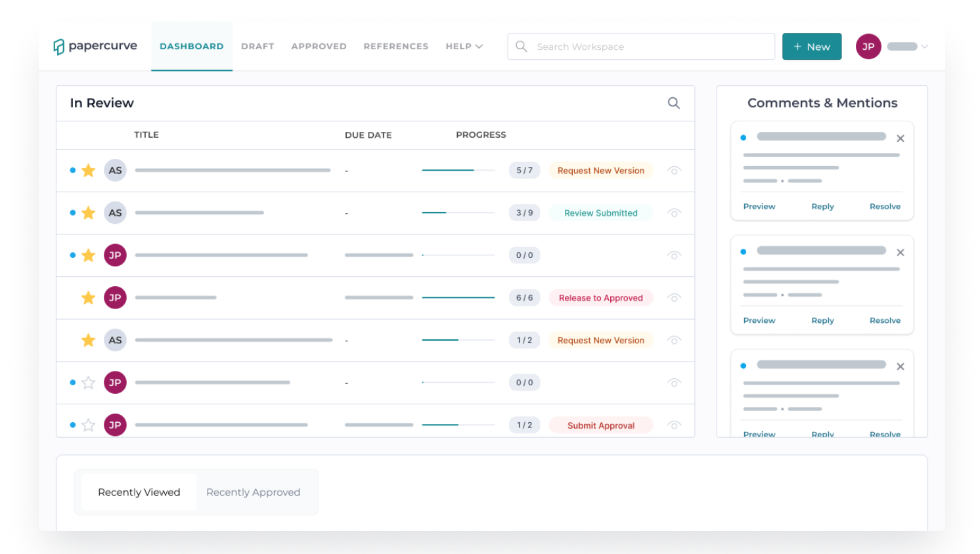Screen dimensions: 980x554
Task: Select the Recently Viewed tab
Action: (x=139, y=492)
